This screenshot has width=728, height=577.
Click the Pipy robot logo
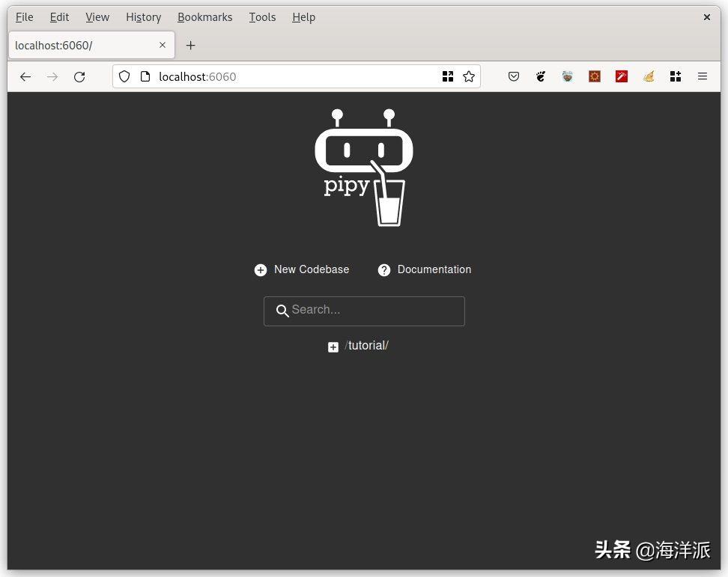[x=364, y=168]
